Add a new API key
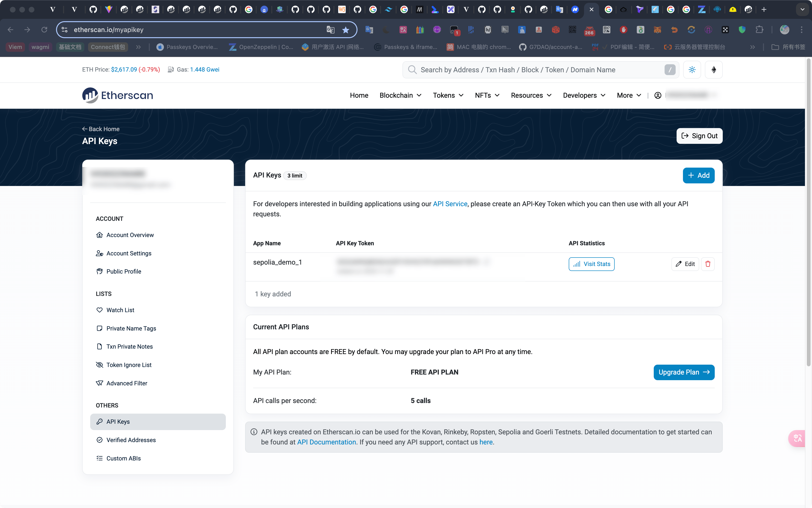 (698, 175)
